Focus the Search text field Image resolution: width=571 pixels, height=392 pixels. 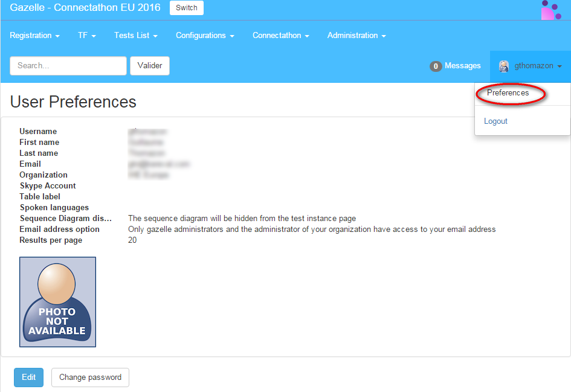(68, 66)
